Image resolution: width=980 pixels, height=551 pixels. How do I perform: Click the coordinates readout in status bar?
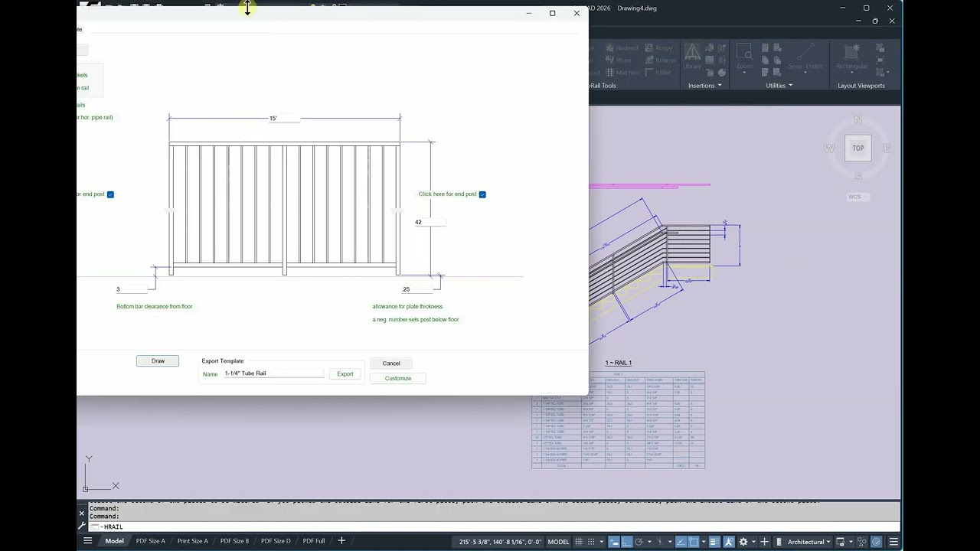[x=500, y=542]
